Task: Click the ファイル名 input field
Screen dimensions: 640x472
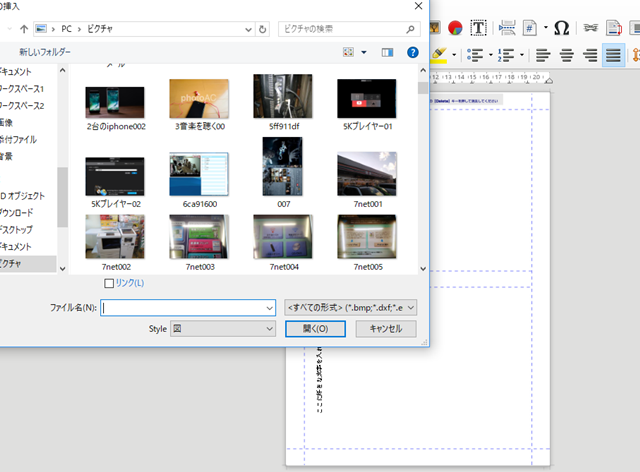Action: click(188, 307)
